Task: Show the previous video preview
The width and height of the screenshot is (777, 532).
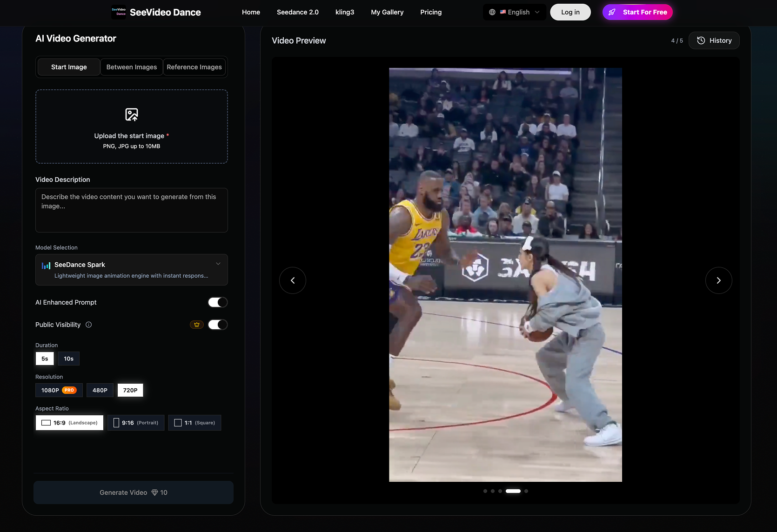Action: pos(293,280)
